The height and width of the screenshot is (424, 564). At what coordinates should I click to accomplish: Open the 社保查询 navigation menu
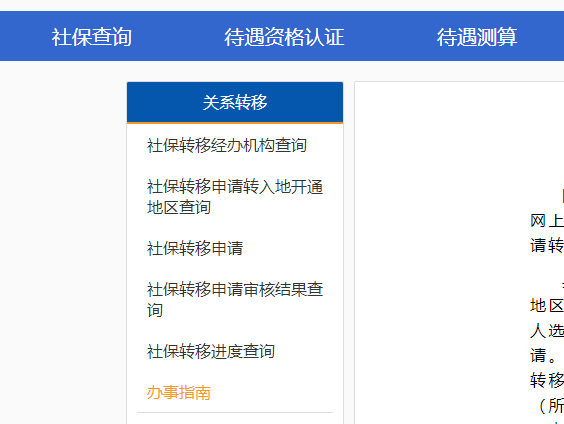point(91,37)
